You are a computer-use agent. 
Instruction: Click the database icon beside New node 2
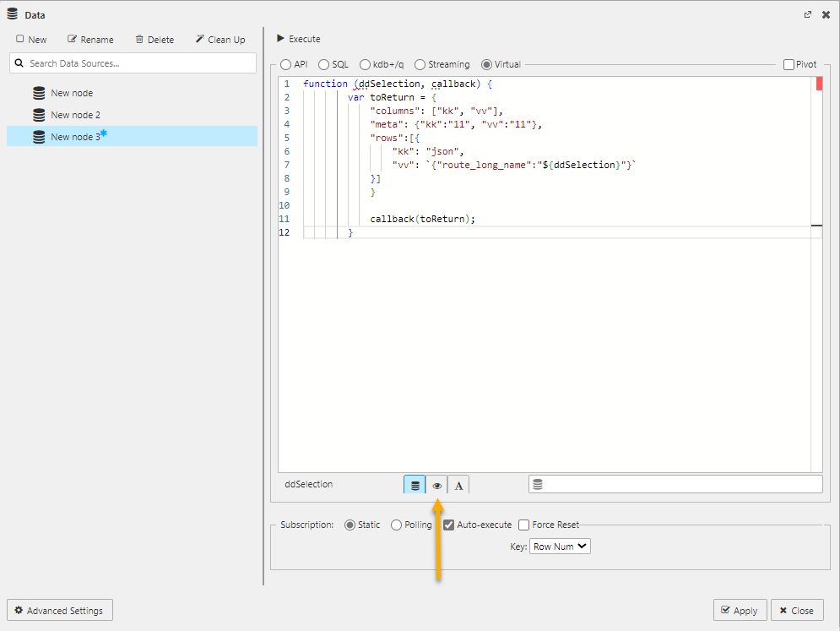coord(39,115)
